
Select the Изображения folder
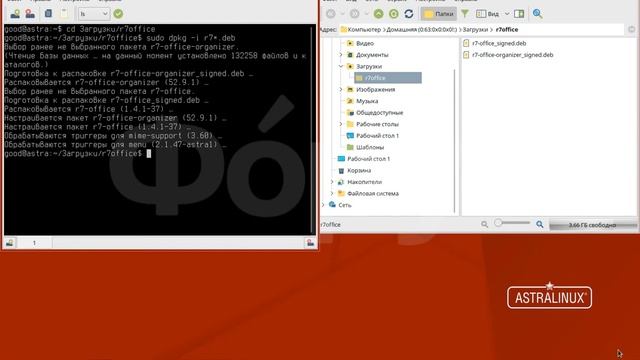(x=376, y=89)
